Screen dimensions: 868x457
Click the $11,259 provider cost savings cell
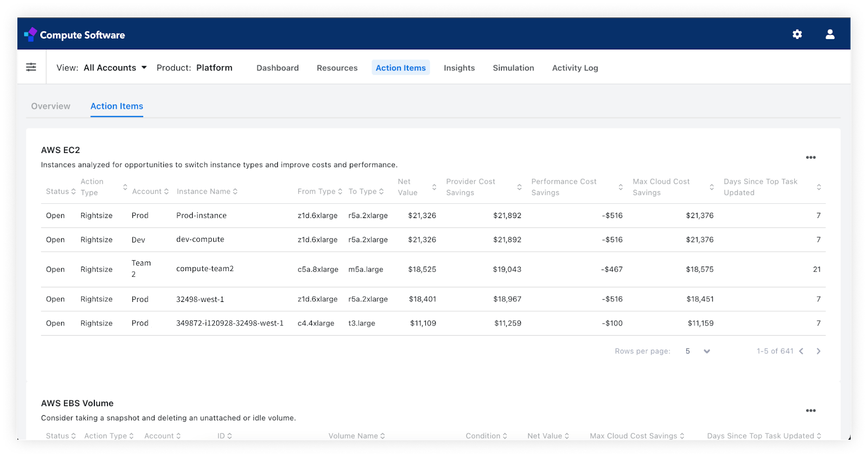tap(508, 323)
